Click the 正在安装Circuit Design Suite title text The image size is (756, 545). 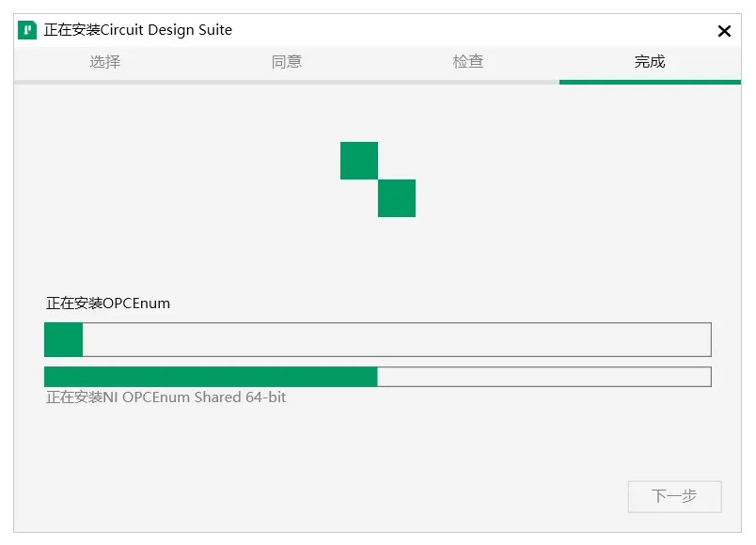[x=138, y=30]
